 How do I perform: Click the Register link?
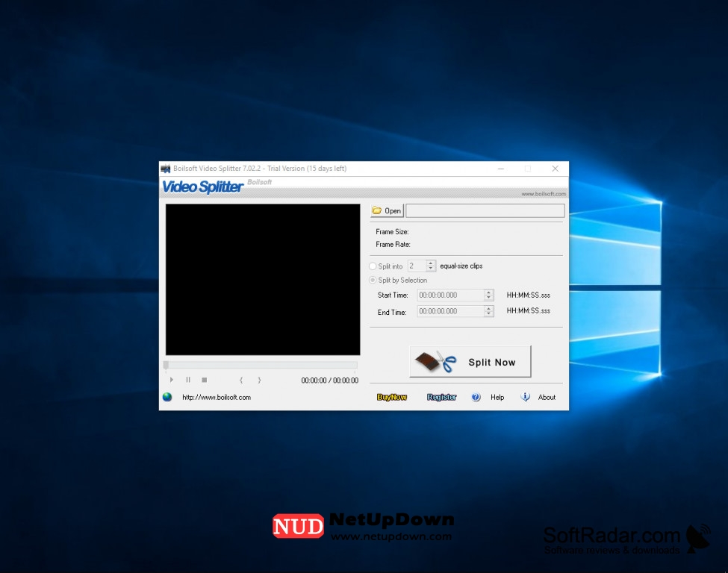(x=441, y=397)
